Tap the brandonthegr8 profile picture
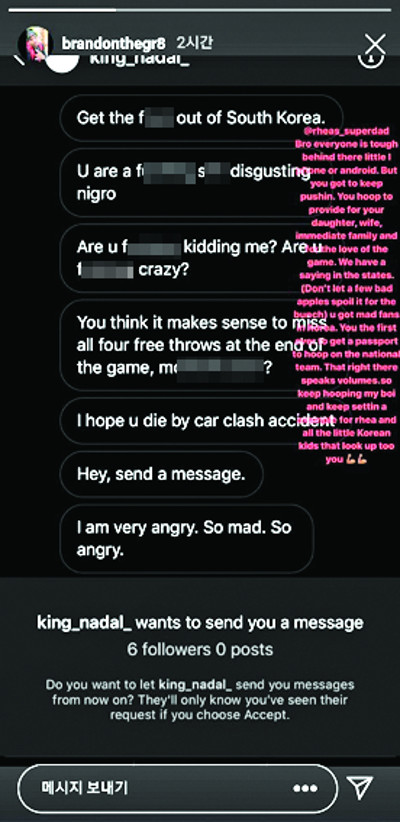The image size is (400, 822). click(35, 44)
